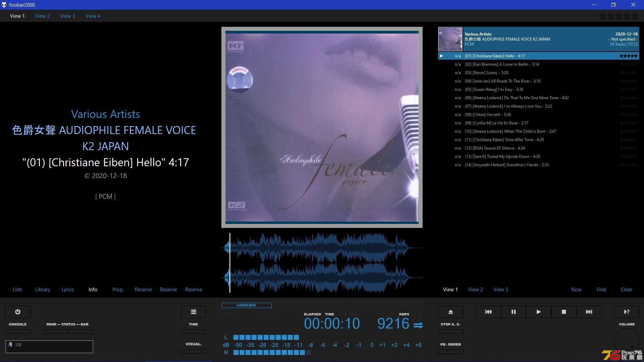
Task: Open the Lists panel tab
Action: point(17,289)
